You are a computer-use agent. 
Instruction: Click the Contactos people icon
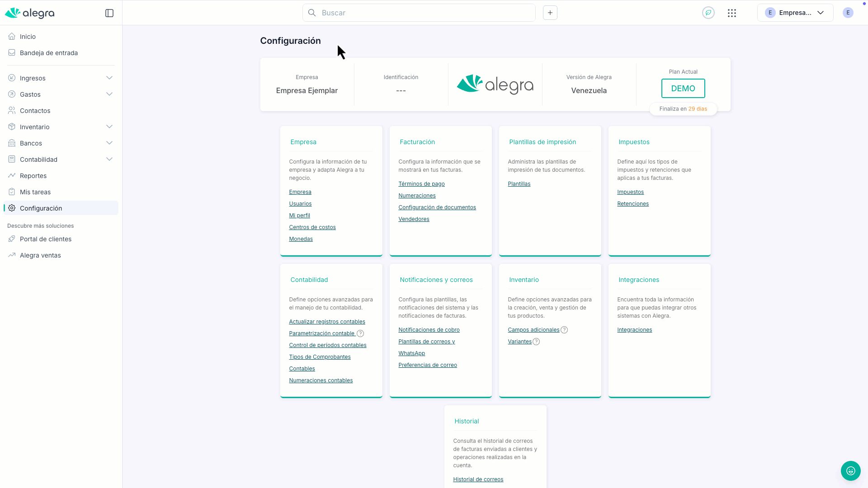coord(12,111)
